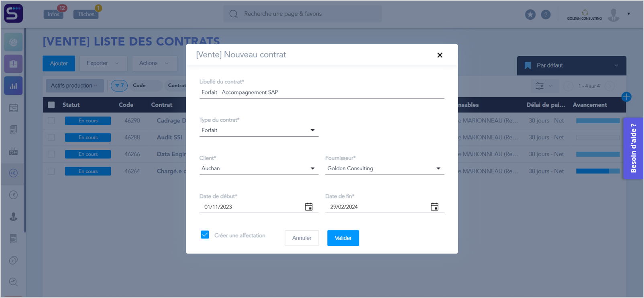
Task: Open the Client dropdown showing Auchan
Action: pyautogui.click(x=259, y=168)
